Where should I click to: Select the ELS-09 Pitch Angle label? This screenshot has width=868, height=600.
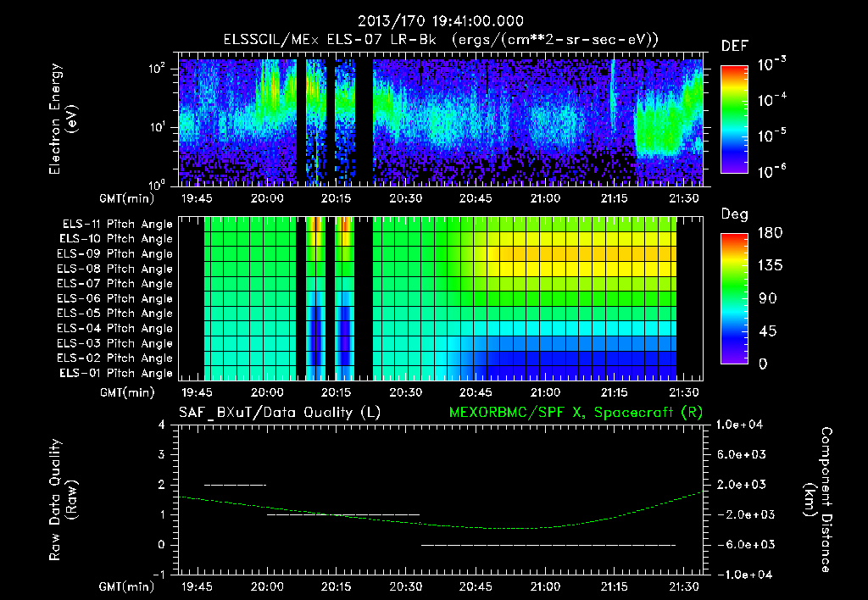115,254
